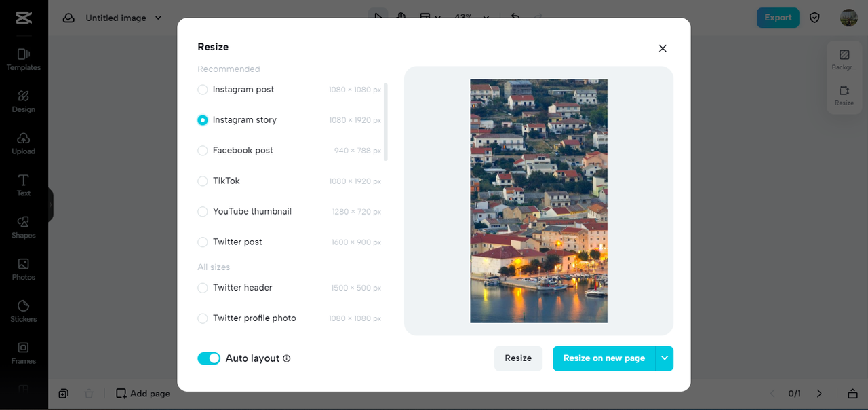Open the Photos panel in the sidebar
Screen dimensions: 868x410
coord(23,269)
